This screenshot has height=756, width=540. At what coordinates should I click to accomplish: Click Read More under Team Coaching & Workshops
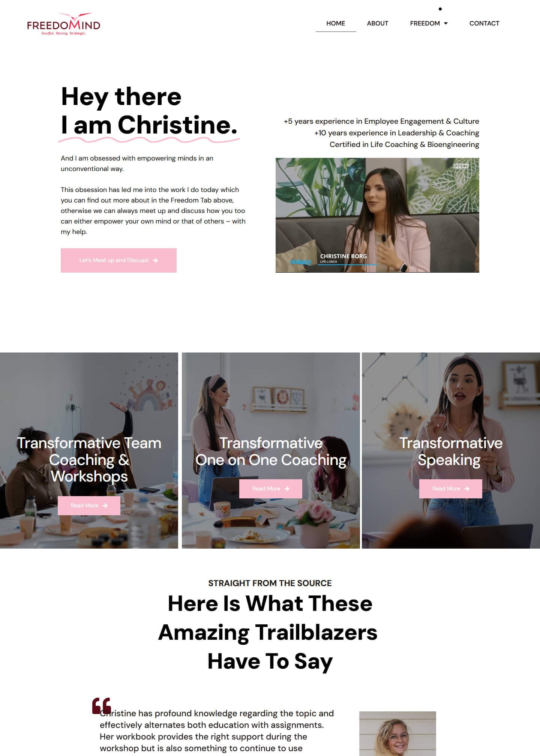[x=89, y=505]
